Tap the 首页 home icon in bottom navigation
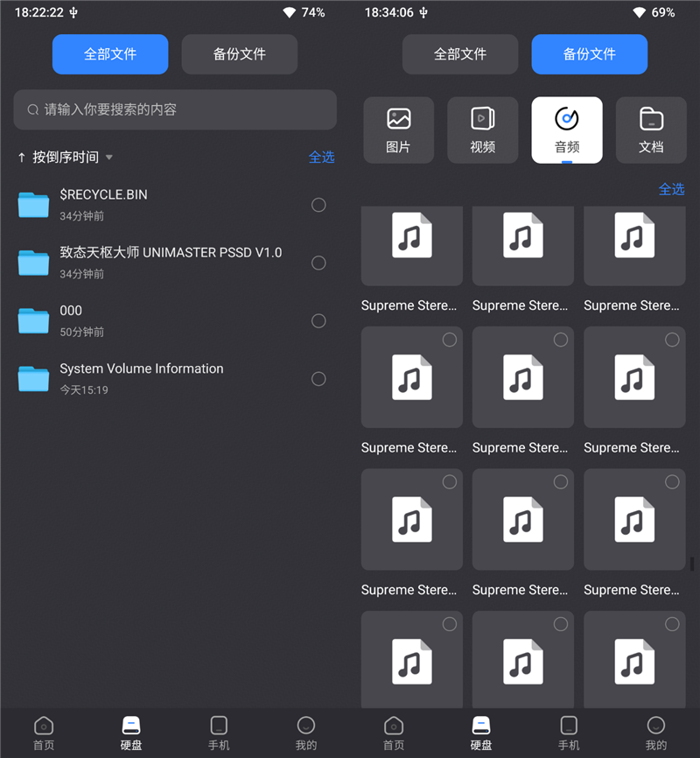 pos(44,732)
